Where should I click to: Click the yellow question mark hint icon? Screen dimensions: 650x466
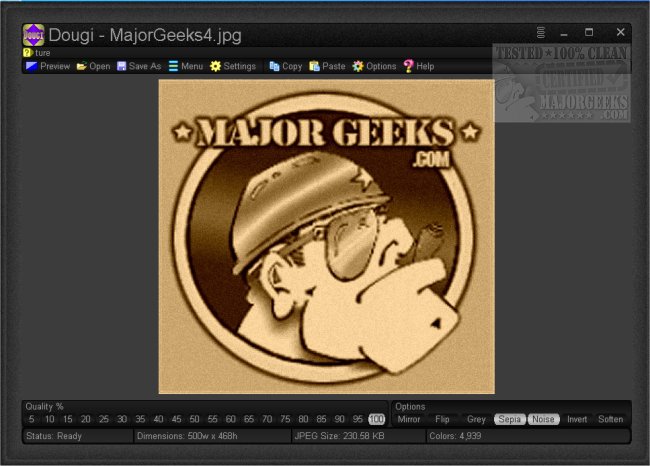point(27,53)
